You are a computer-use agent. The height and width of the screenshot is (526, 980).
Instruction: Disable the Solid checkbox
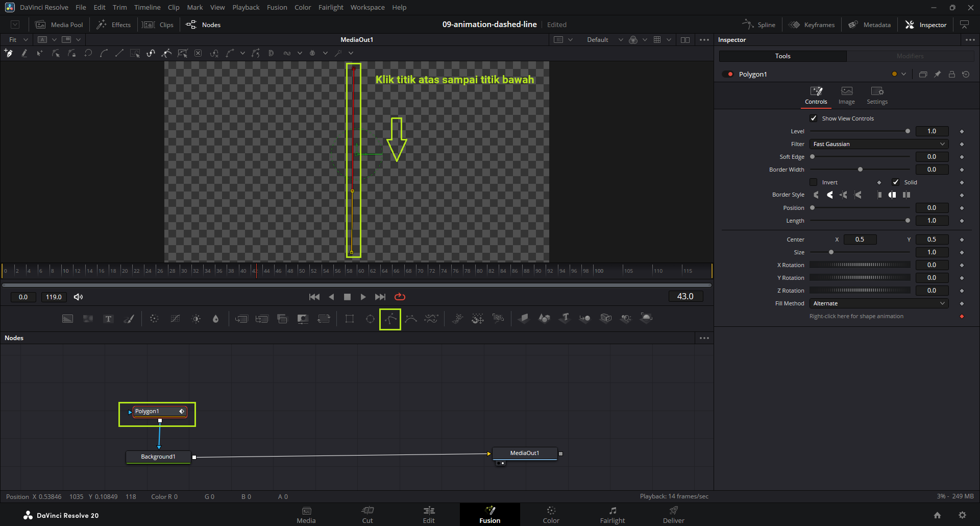[895, 182]
